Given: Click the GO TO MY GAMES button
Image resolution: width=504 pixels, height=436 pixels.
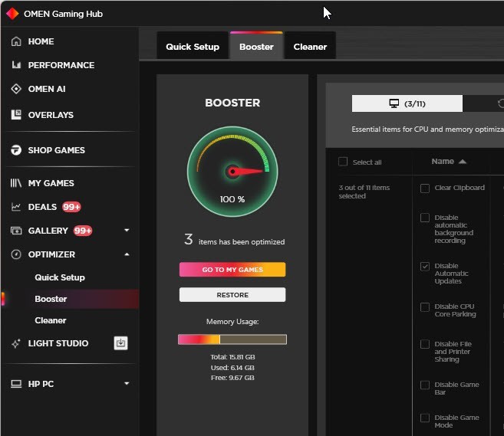Looking at the screenshot, I should 232,270.
